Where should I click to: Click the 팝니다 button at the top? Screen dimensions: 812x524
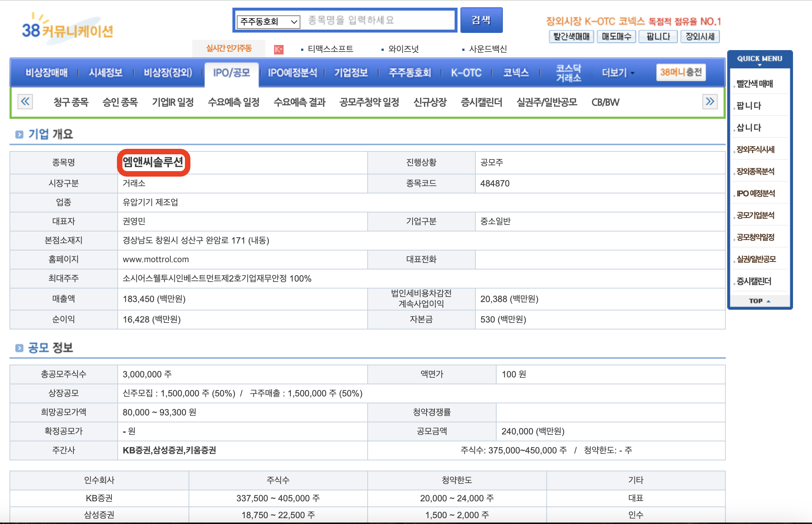coord(658,37)
